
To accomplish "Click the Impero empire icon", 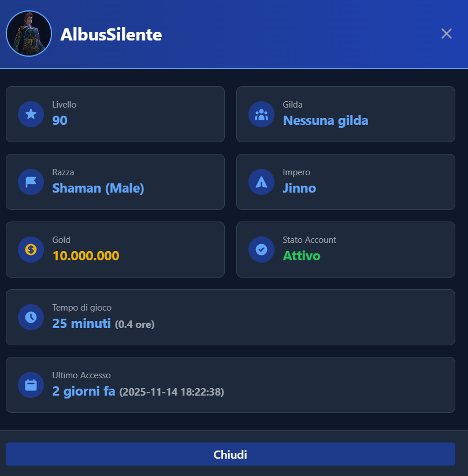I will (261, 182).
